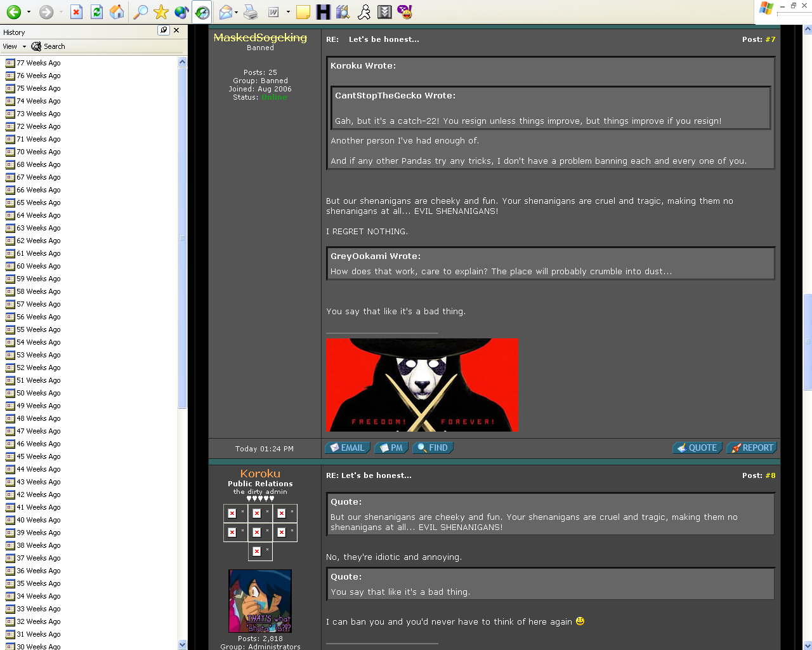Open the Yahoo Messenger icon

click(405, 12)
